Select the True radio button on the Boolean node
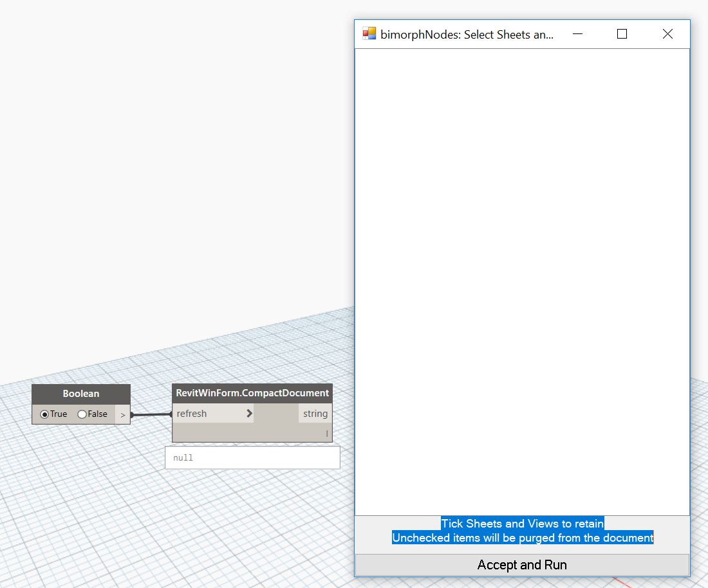This screenshot has height=588, width=708. [x=43, y=414]
